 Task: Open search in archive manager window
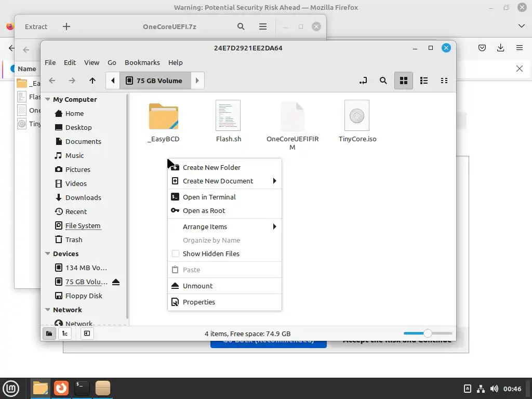click(x=241, y=26)
